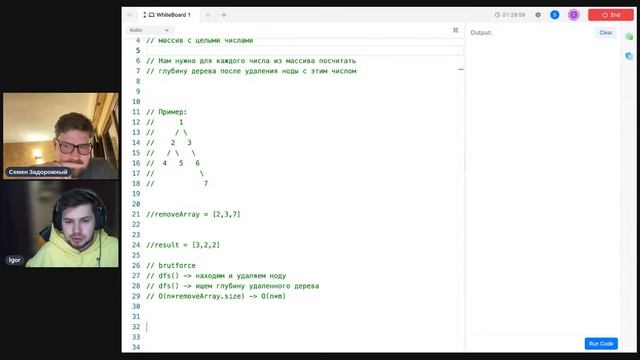Run the code

[601, 344]
